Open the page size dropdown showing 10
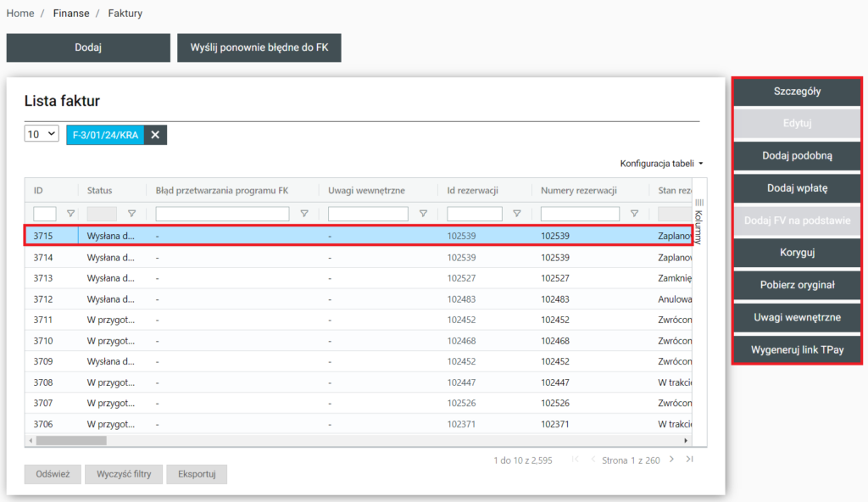Screen dimensions: 868x502 [x=41, y=134]
